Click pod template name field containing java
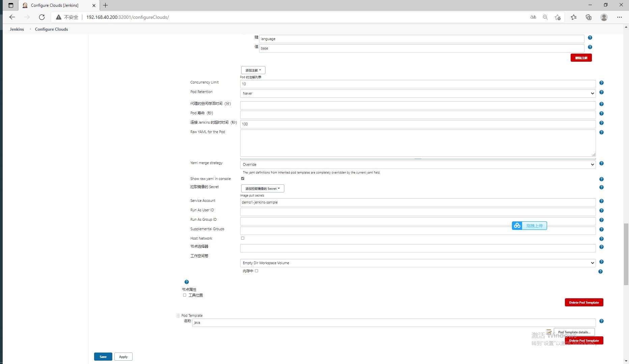This screenshot has height=364, width=629. (394, 323)
